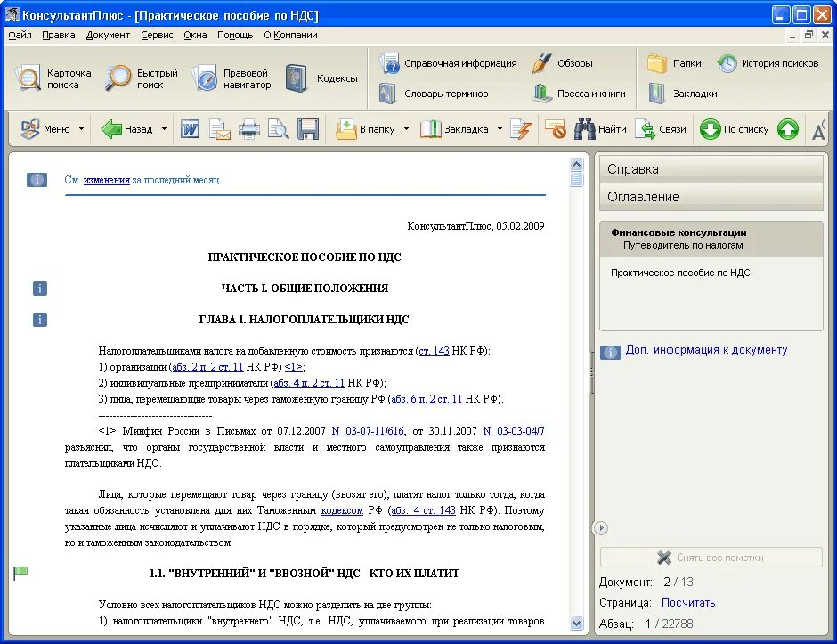This screenshot has width=837, height=644.
Task: Click info icon beside Доп. информация
Action: pyautogui.click(x=610, y=352)
